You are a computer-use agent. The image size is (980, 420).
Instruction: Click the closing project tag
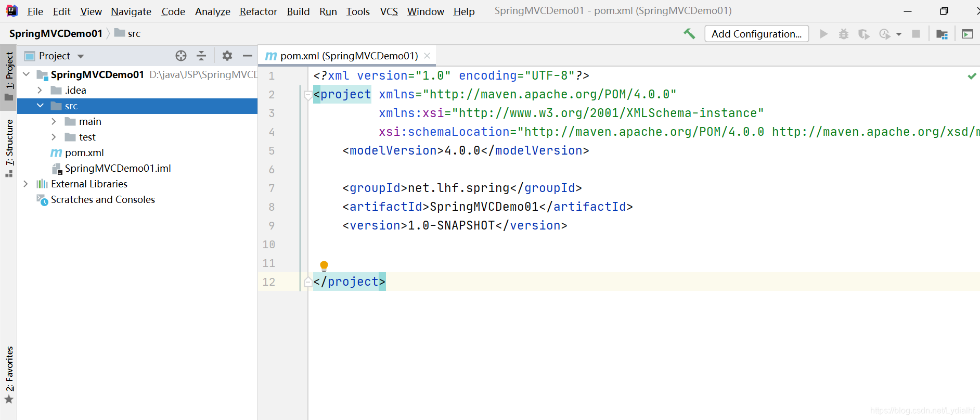tap(349, 282)
